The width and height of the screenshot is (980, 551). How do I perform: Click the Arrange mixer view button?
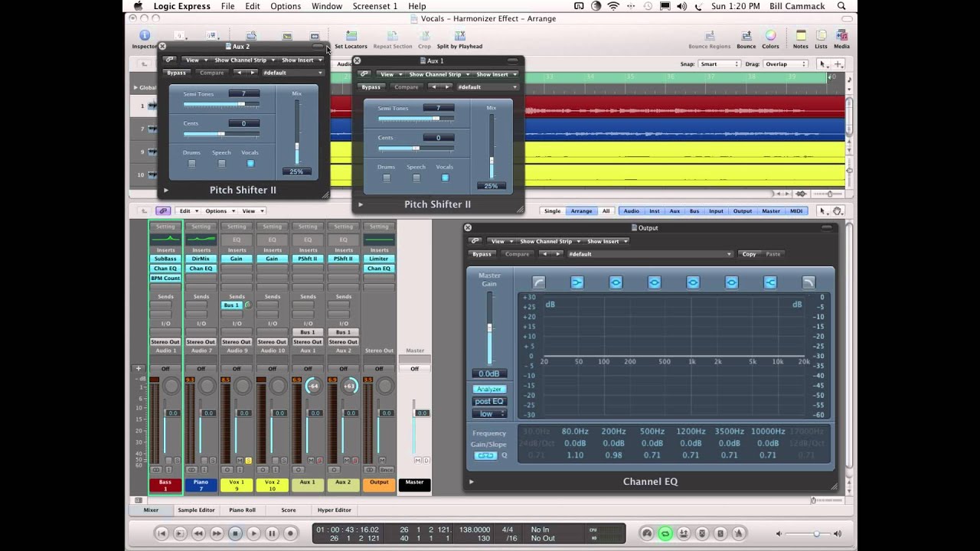(581, 211)
